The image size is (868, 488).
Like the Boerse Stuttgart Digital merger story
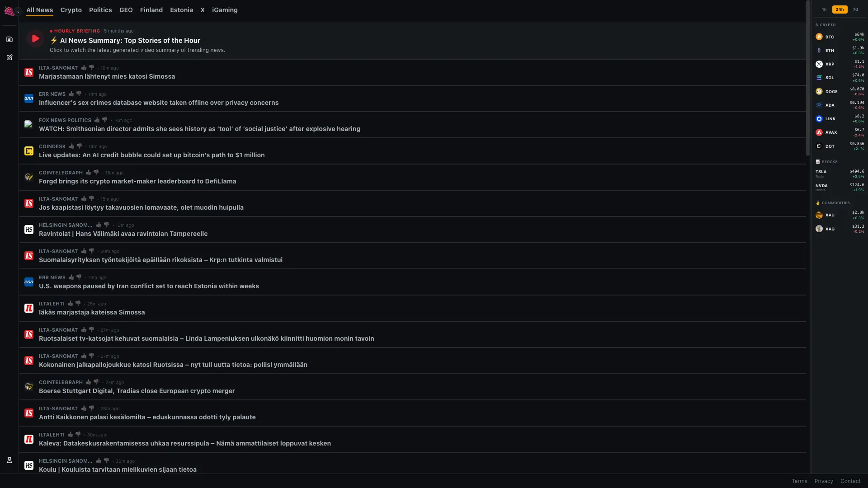89,382
